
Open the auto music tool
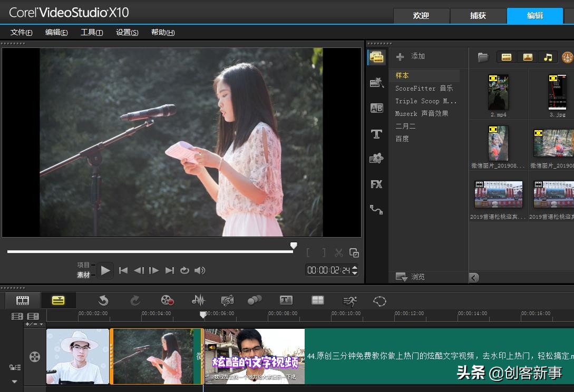coord(227,300)
